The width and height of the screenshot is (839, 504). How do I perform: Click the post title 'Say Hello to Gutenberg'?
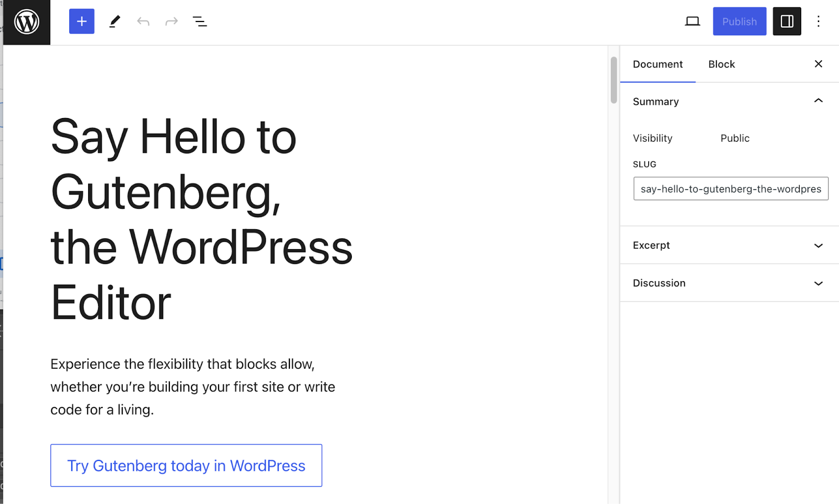coord(201,219)
